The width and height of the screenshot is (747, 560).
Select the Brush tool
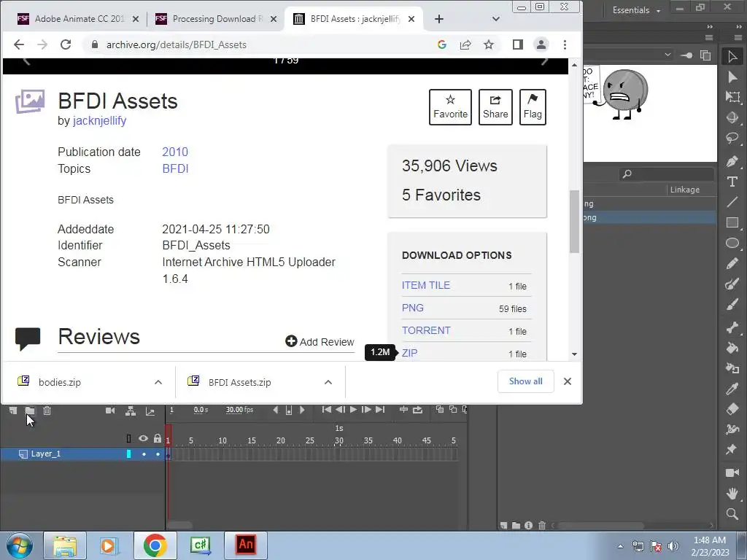(x=732, y=305)
